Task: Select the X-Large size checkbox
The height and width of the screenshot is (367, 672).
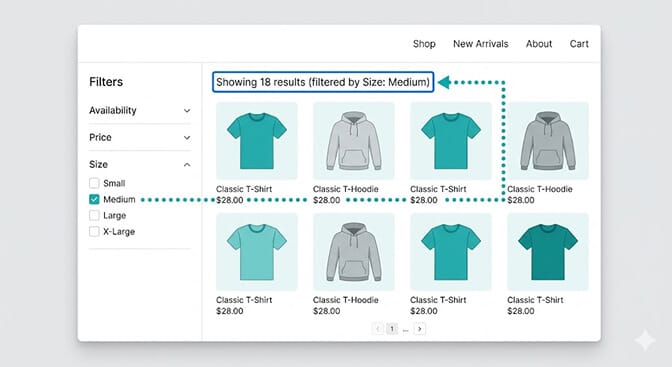Action: coord(94,232)
